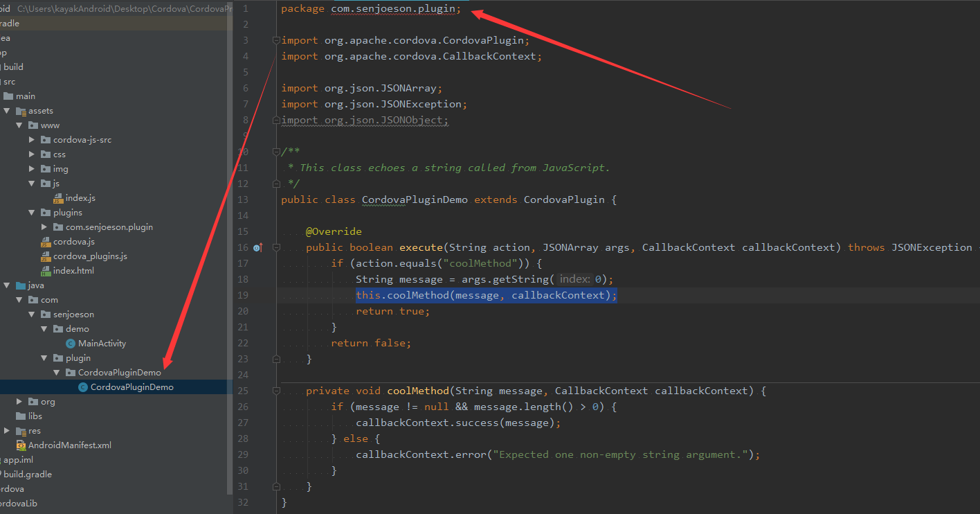Collapse the java folder
The image size is (980, 514).
point(7,285)
